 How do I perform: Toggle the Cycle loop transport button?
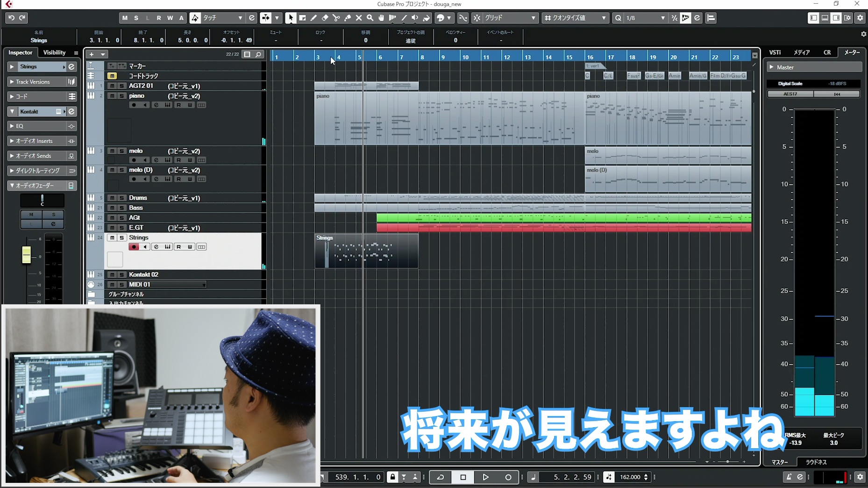(x=440, y=477)
